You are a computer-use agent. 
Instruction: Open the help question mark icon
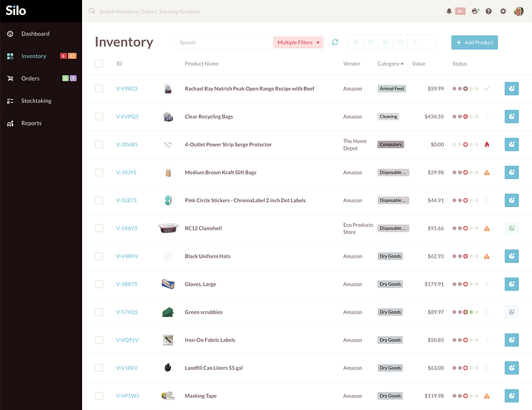pos(488,11)
